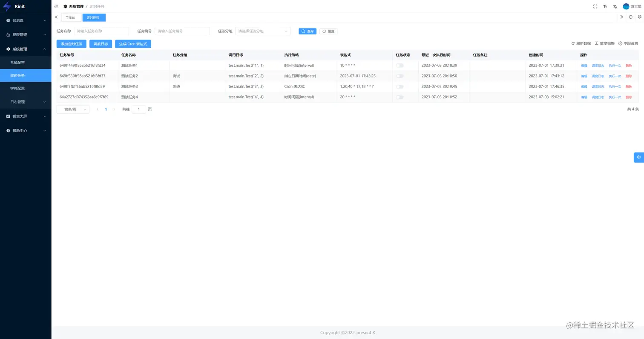The image size is (644, 339).
Task: Click the 前往 page number input
Action: pyautogui.click(x=139, y=109)
